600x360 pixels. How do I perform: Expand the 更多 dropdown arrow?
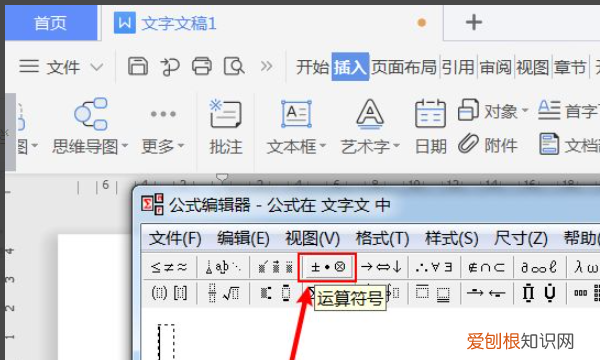click(x=181, y=145)
